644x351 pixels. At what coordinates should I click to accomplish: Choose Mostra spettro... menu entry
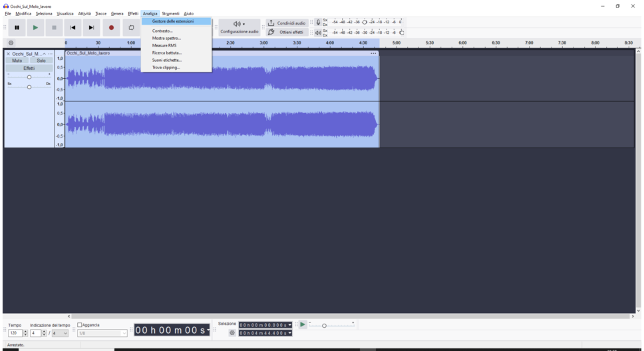coord(176,38)
